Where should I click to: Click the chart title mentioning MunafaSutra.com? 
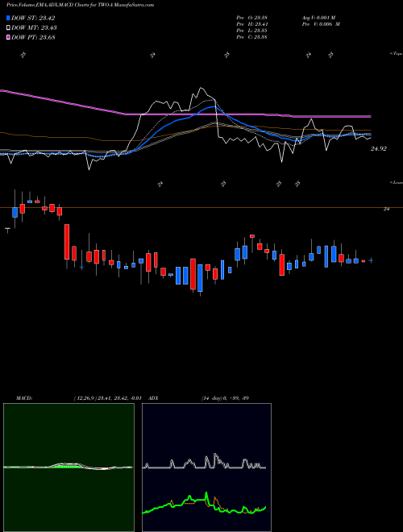pyautogui.click(x=80, y=5)
